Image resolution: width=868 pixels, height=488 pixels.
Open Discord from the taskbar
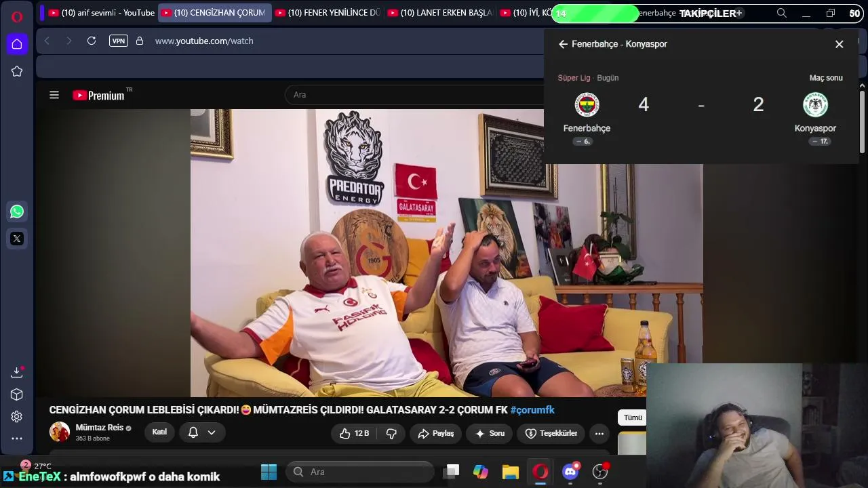pos(570,472)
